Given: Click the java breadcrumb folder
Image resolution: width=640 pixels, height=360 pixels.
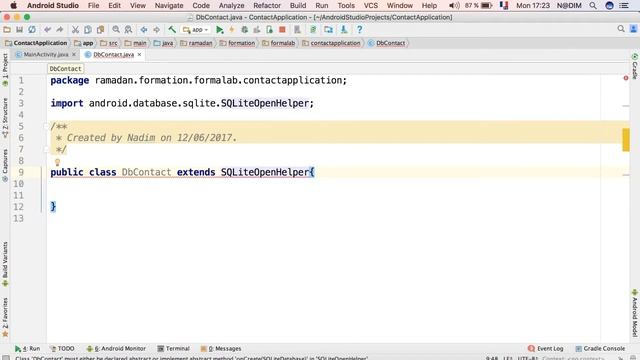Looking at the screenshot, I should point(164,43).
